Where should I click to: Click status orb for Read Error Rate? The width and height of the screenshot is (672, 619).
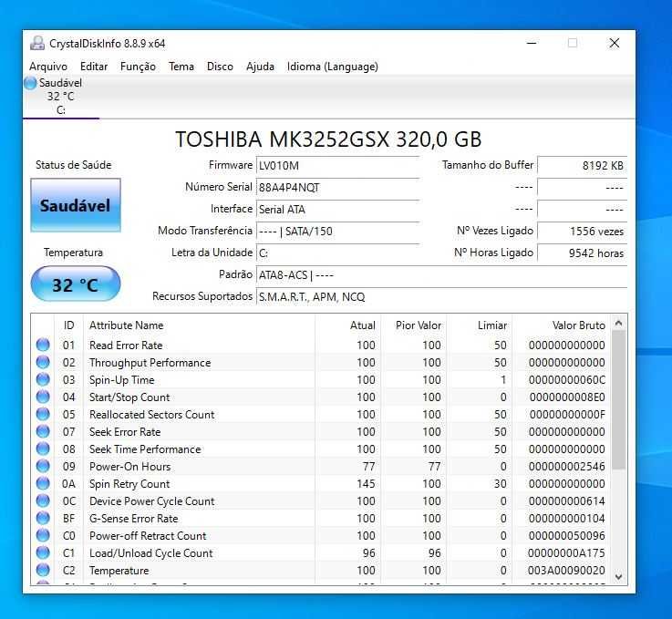43,345
